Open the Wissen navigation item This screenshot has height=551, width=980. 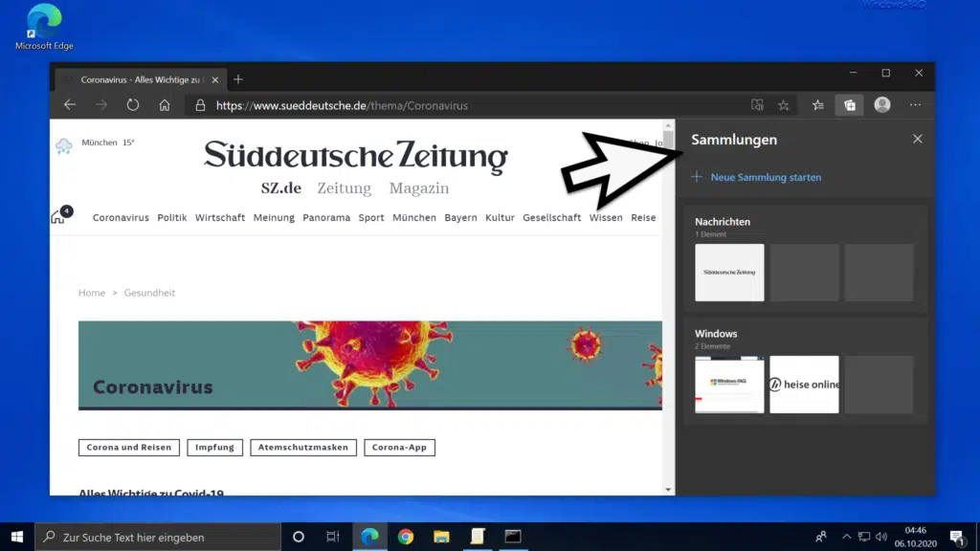pos(606,217)
